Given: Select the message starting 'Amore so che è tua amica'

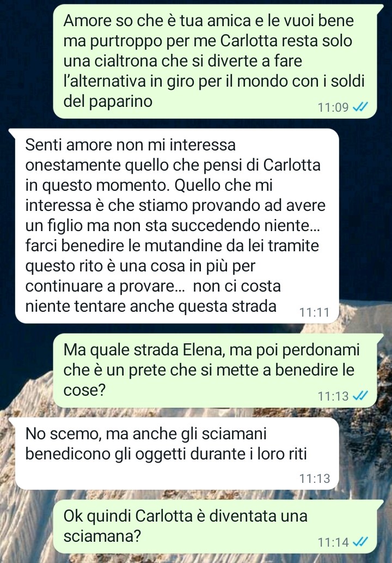Looking at the screenshot, I should 215,61.
